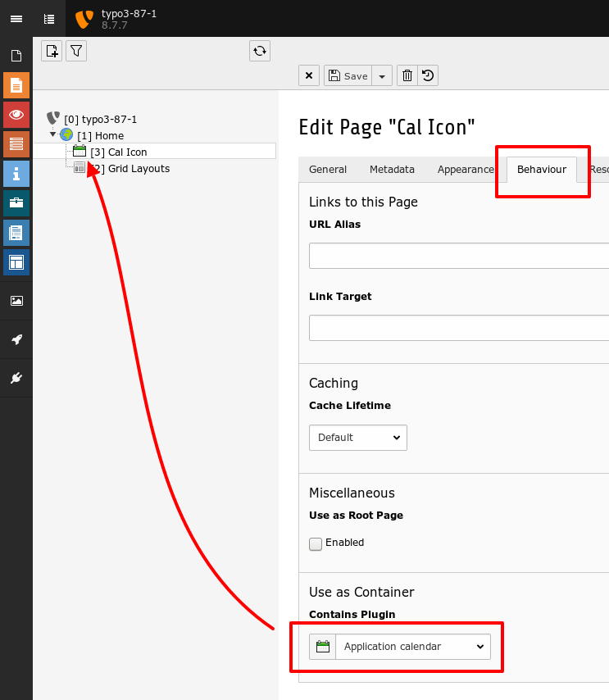Switch to the Metadata tab

tap(392, 169)
